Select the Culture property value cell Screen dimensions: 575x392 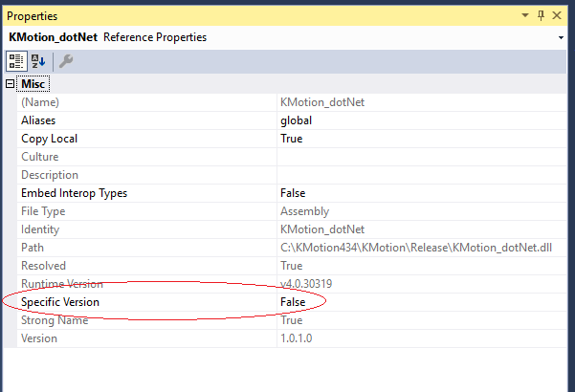point(421,157)
